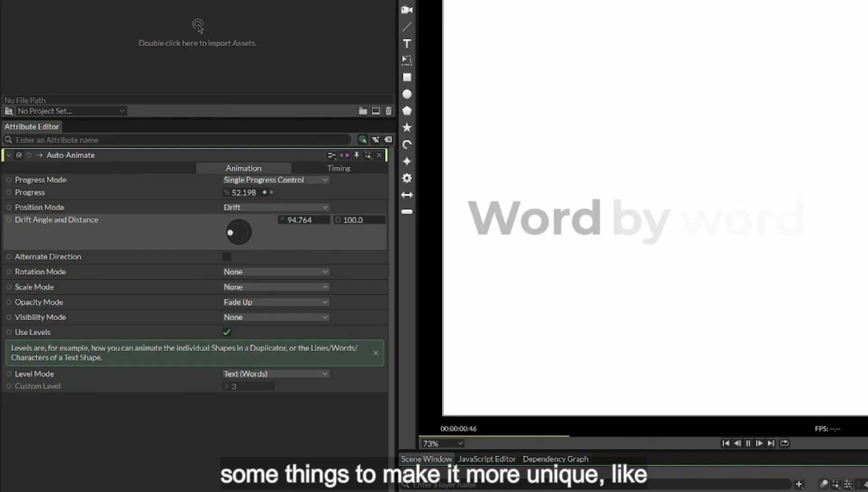868x492 pixels.
Task: Switch to the Animation tab
Action: [x=244, y=168]
